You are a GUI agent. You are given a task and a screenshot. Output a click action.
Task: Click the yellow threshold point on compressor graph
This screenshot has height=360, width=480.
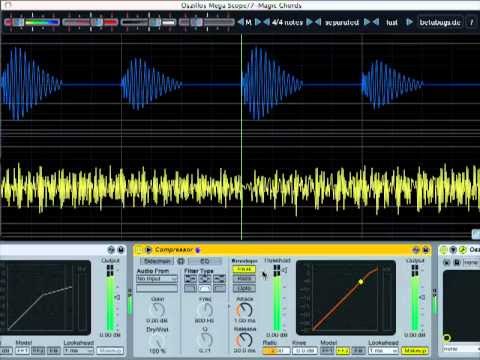click(x=361, y=282)
